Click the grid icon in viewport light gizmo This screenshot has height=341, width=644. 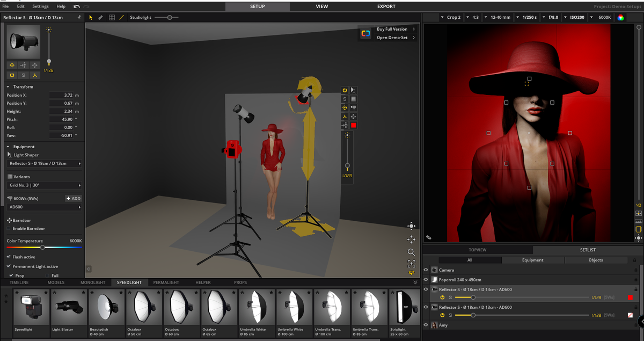pyautogui.click(x=353, y=99)
